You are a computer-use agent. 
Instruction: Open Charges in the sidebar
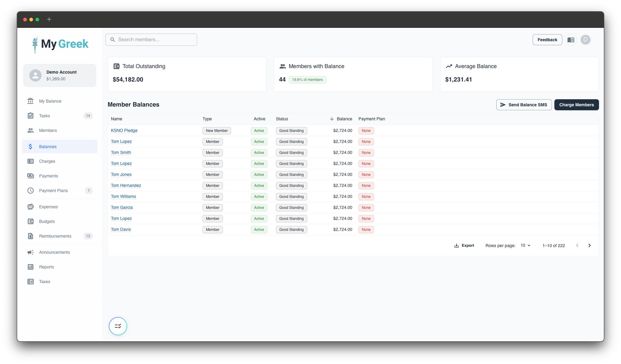[47, 161]
